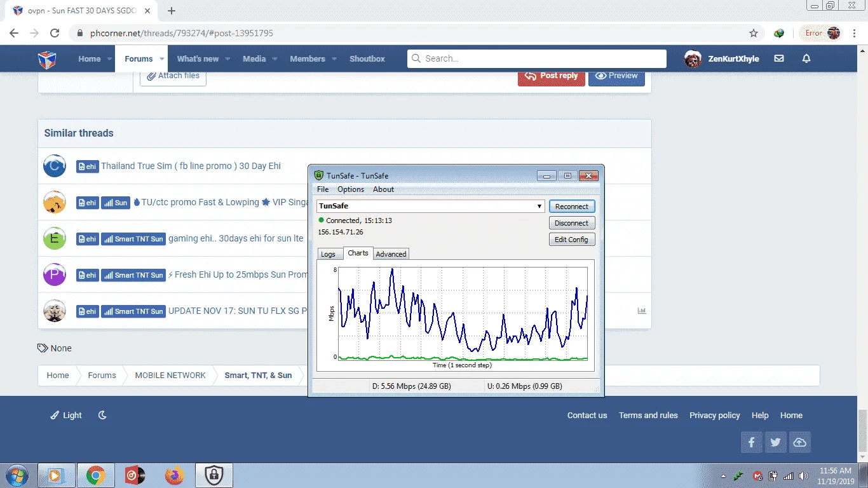Click the Reconnect button

point(572,207)
